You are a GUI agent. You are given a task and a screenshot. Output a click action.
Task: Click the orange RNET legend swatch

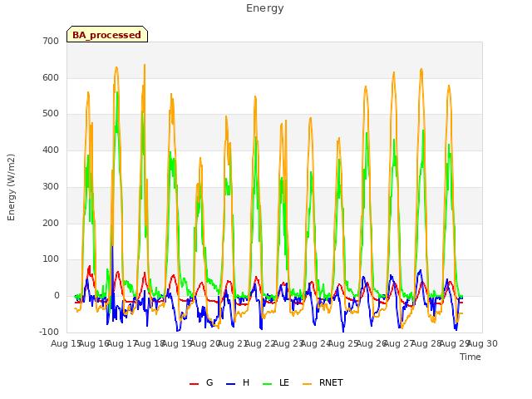(x=307, y=384)
